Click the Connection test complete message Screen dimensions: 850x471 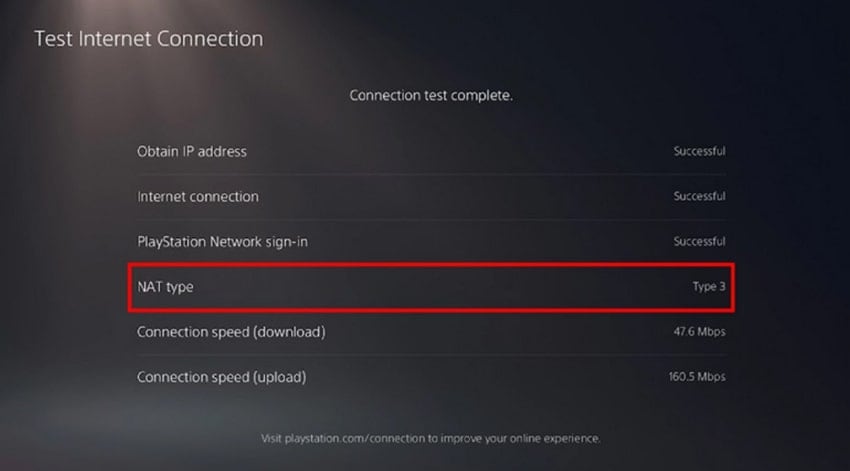pyautogui.click(x=431, y=96)
